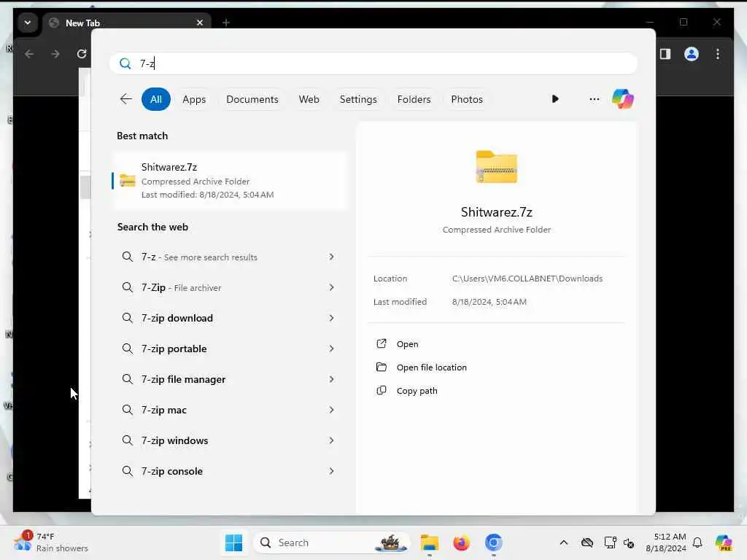Select the Documents filter tab
The width and height of the screenshot is (747, 560).
(252, 99)
